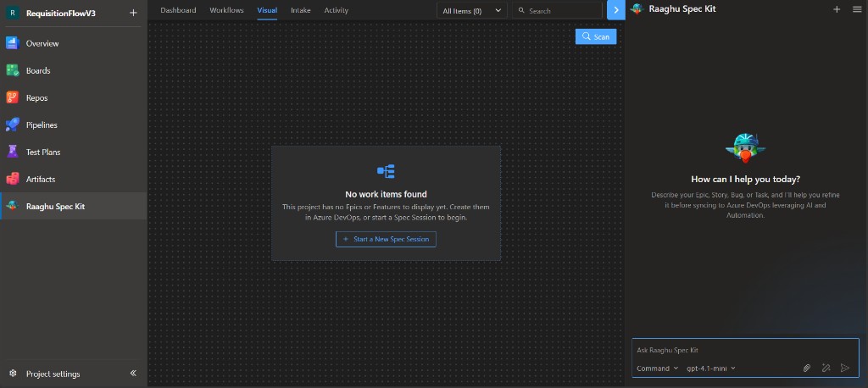Open the hamburger menu in Raaghu panel

(x=857, y=8)
